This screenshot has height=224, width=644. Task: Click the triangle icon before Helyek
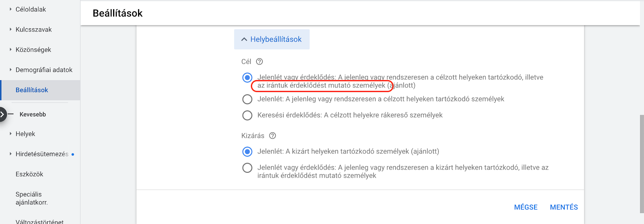[10, 134]
